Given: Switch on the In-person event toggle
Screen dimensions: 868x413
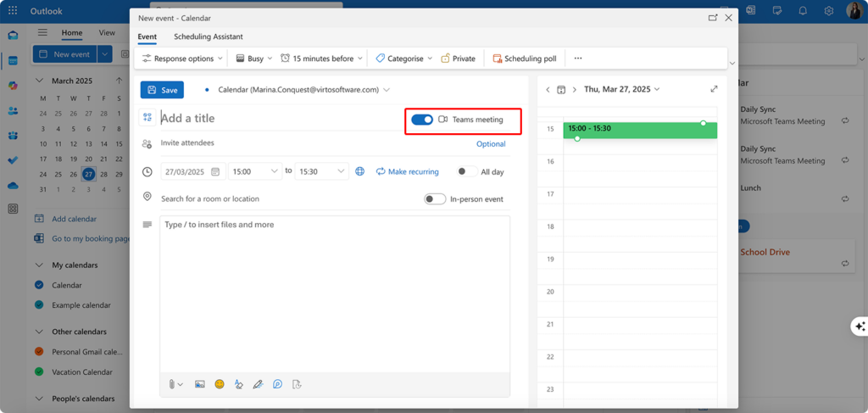Looking at the screenshot, I should pos(434,199).
